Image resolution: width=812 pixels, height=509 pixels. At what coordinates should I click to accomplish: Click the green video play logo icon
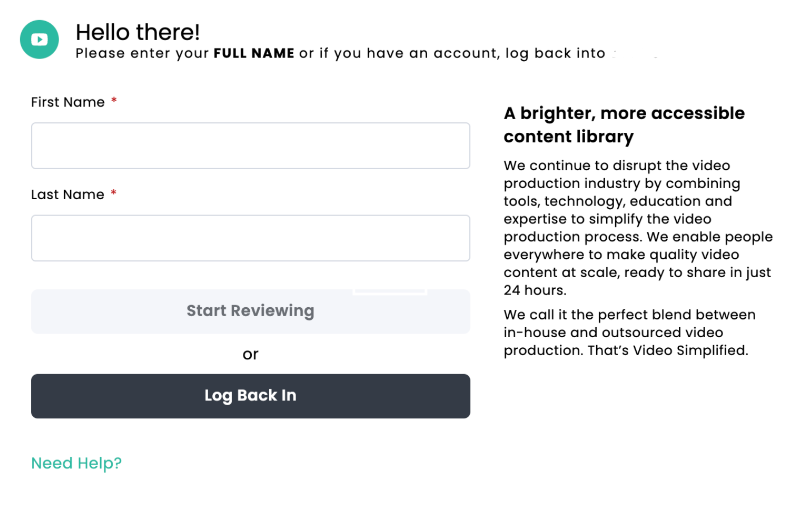pyautogui.click(x=39, y=40)
